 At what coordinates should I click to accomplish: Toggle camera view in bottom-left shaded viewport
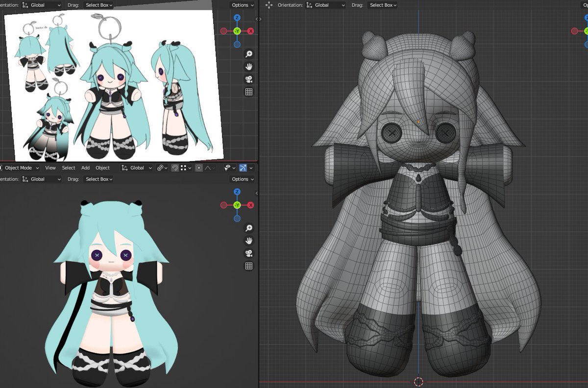(249, 253)
